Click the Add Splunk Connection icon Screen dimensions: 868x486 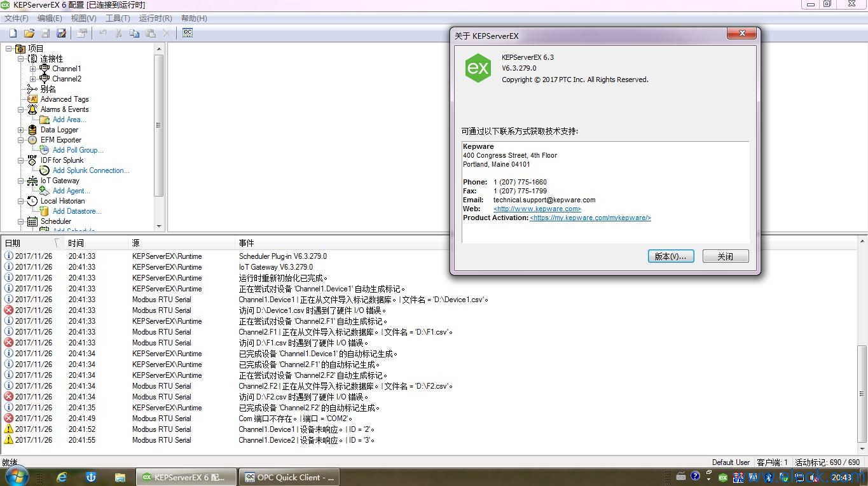pos(45,170)
